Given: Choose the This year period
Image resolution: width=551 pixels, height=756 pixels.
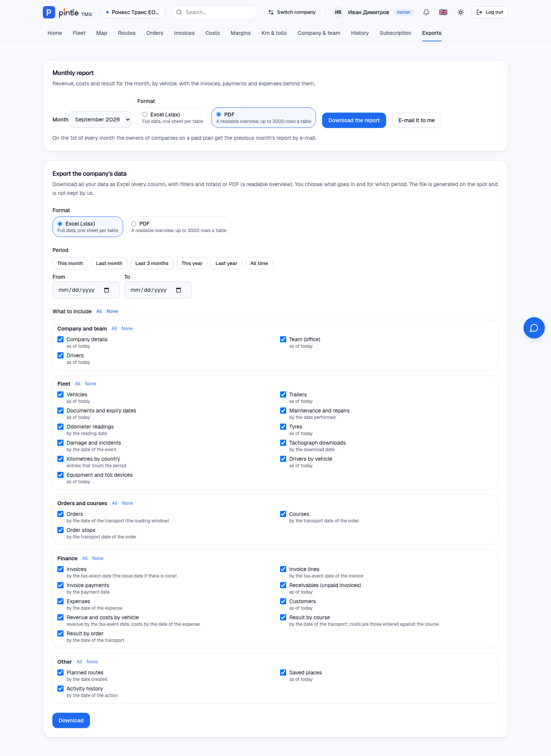Looking at the screenshot, I should click(192, 263).
